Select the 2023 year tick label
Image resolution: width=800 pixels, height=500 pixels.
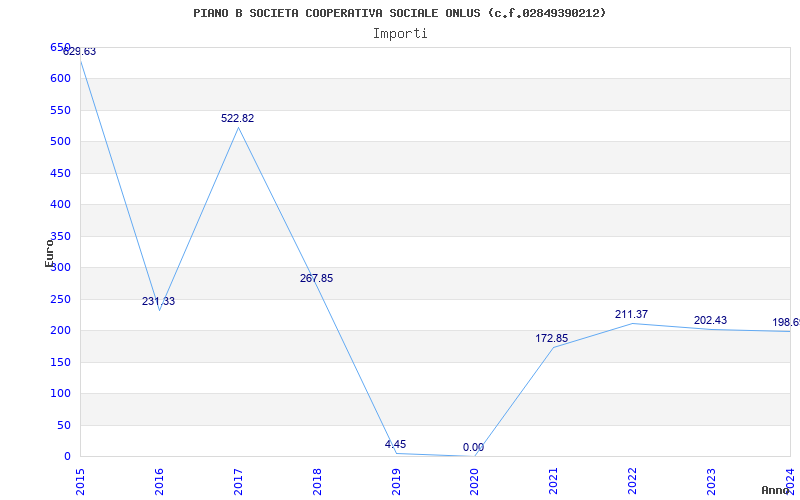coord(712,479)
